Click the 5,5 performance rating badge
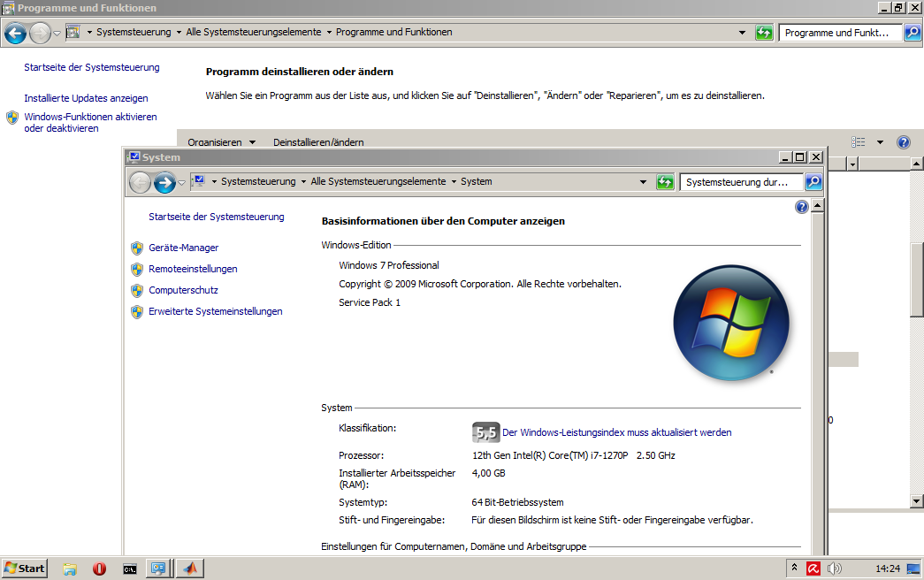This screenshot has height=580, width=924. pos(485,432)
